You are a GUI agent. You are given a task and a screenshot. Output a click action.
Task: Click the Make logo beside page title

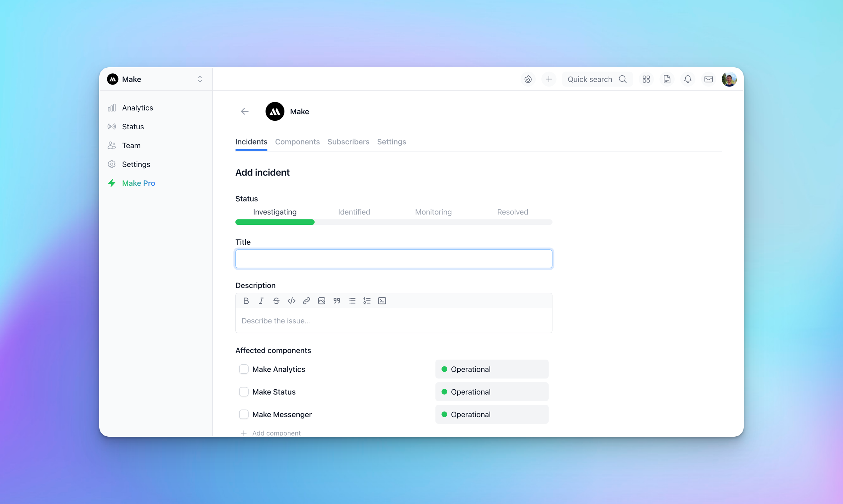tap(275, 111)
